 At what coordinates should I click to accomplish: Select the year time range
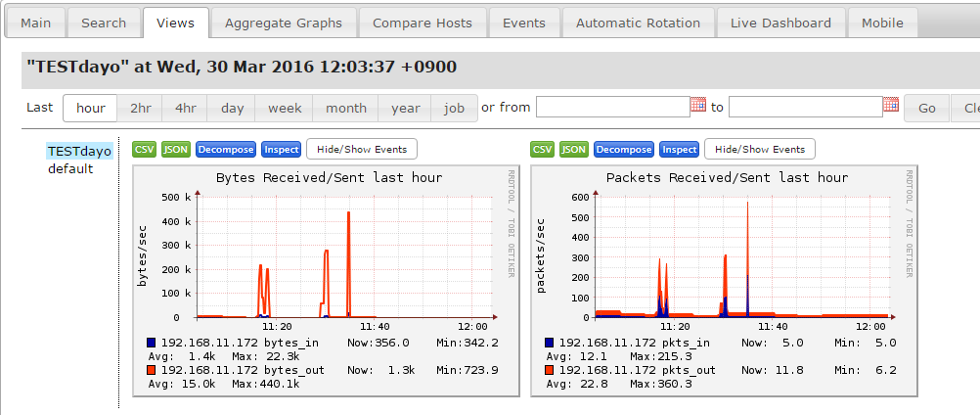[x=406, y=108]
